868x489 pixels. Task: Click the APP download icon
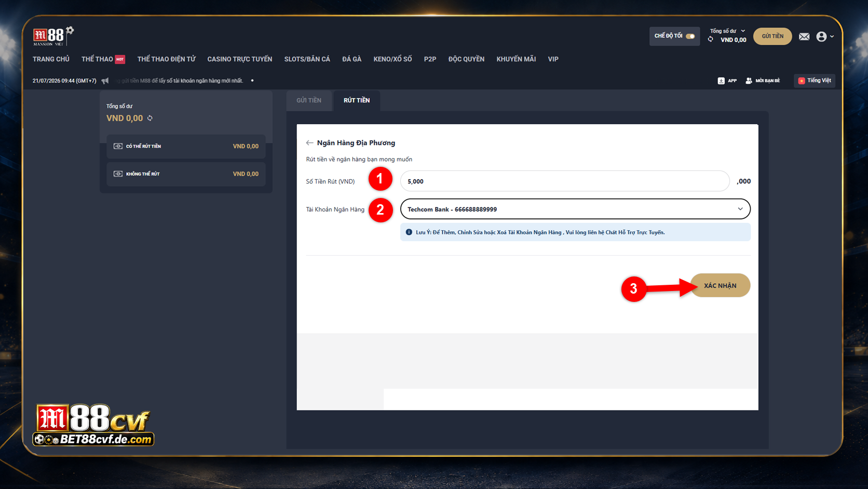click(721, 81)
